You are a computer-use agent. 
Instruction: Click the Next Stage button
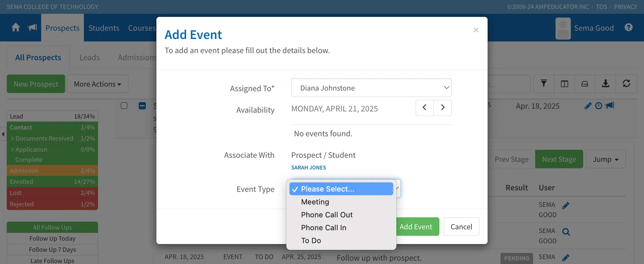559,159
